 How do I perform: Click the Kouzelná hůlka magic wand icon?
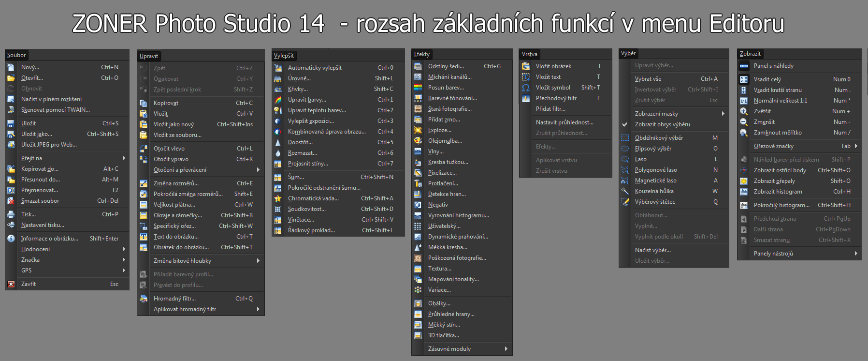coord(625,191)
